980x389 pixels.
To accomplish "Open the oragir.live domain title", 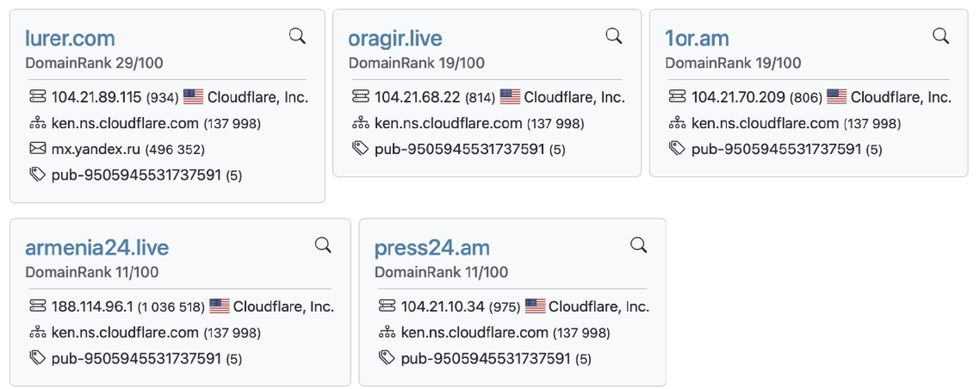I will (x=395, y=39).
